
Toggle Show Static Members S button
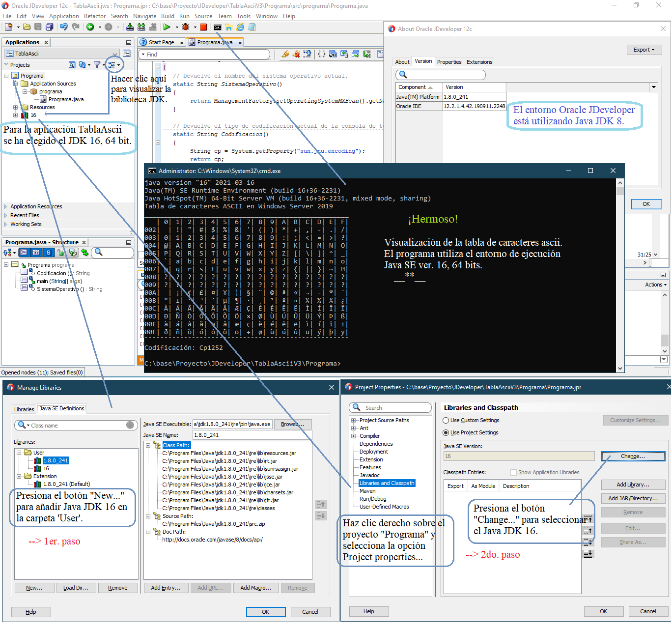tap(48, 253)
